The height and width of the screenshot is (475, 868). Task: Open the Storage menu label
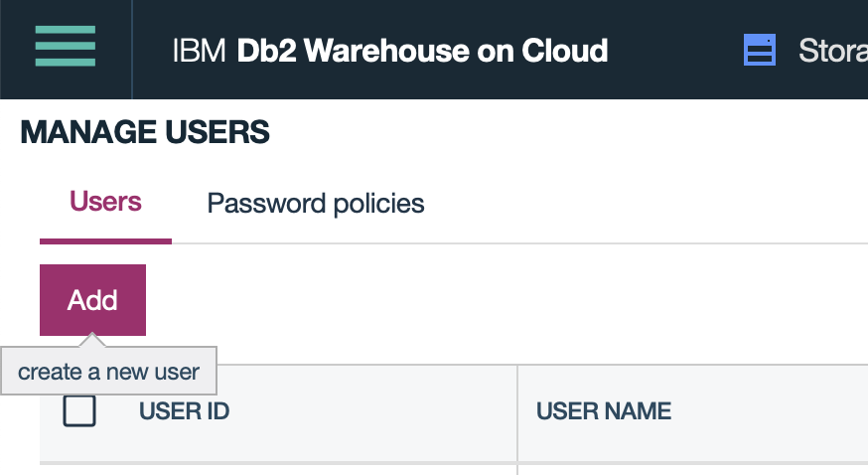[832, 50]
